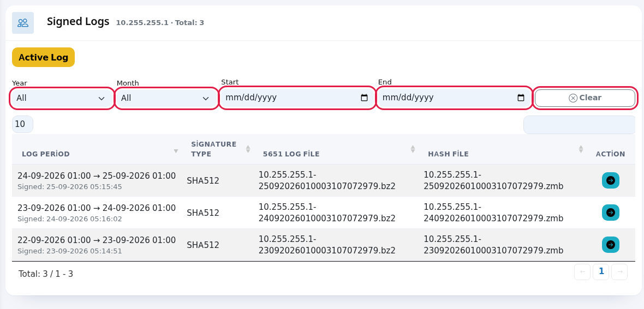Go to the previous page arrow
Viewport: 644px width, 309px height.
(582, 271)
